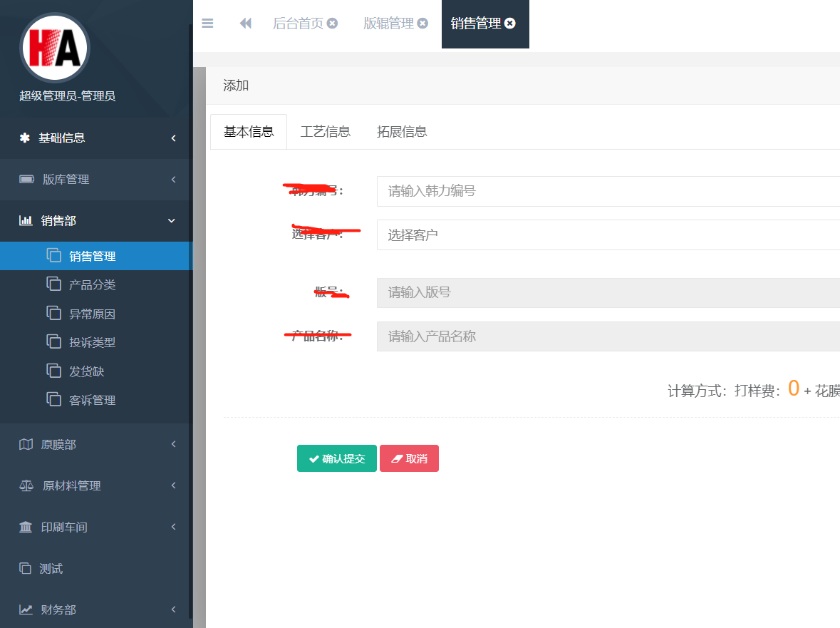
Task: Open 客诉管理 in the sidebar
Action: pyautogui.click(x=92, y=401)
